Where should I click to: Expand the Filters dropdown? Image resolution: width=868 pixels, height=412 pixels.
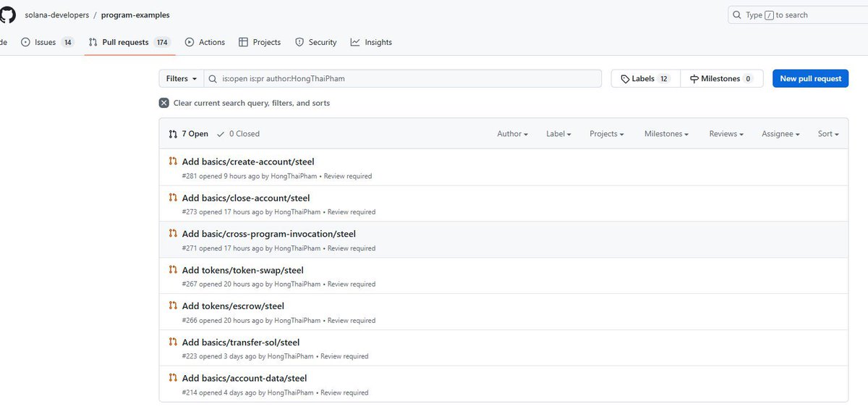pos(181,79)
